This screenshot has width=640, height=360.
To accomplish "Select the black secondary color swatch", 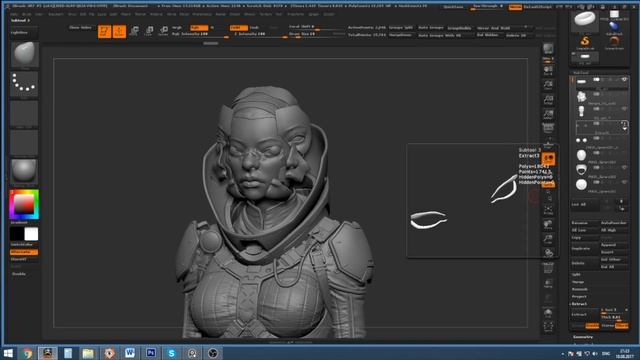I will click(17, 234).
